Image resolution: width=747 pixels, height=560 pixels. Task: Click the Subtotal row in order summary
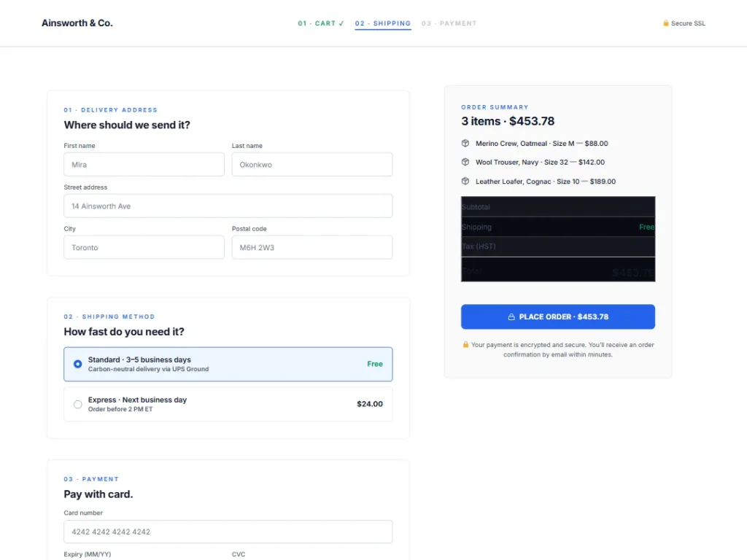[x=558, y=207]
